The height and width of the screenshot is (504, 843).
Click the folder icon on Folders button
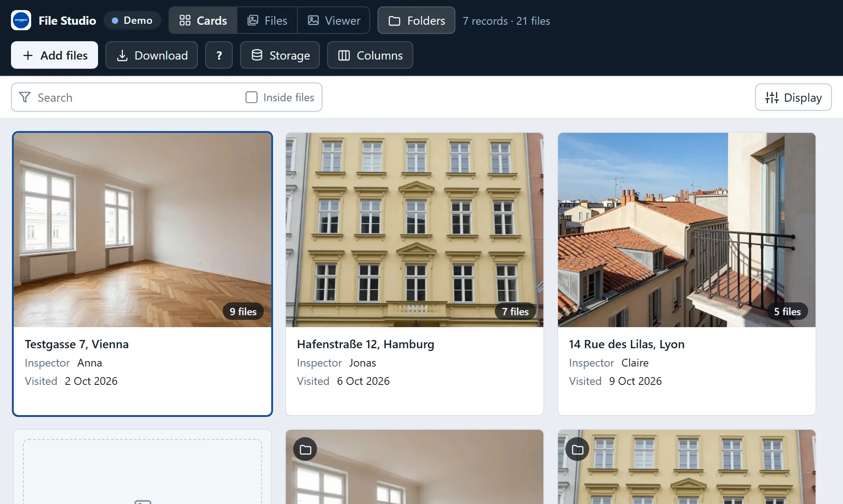[394, 21]
